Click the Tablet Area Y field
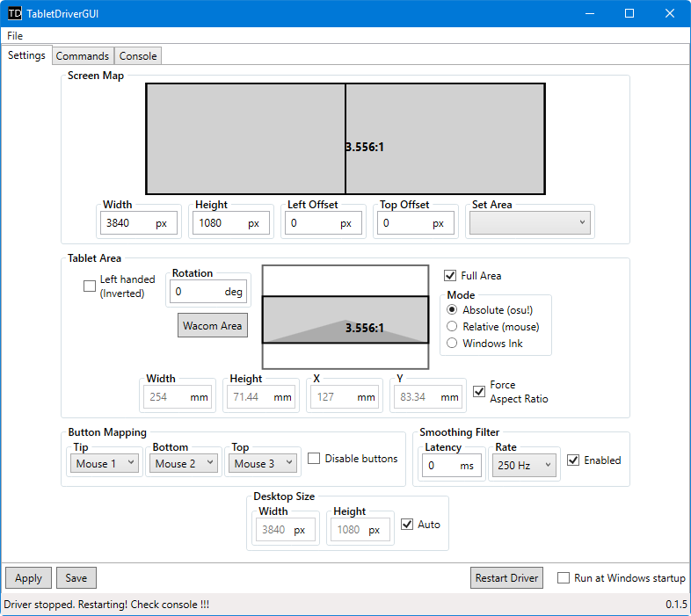The height and width of the screenshot is (616, 691). coord(428,397)
